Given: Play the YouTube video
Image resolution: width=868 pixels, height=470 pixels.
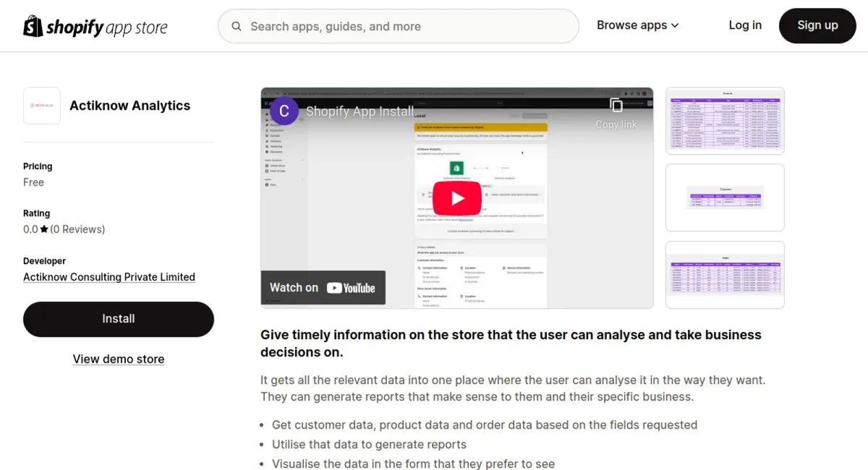Looking at the screenshot, I should tap(457, 198).
